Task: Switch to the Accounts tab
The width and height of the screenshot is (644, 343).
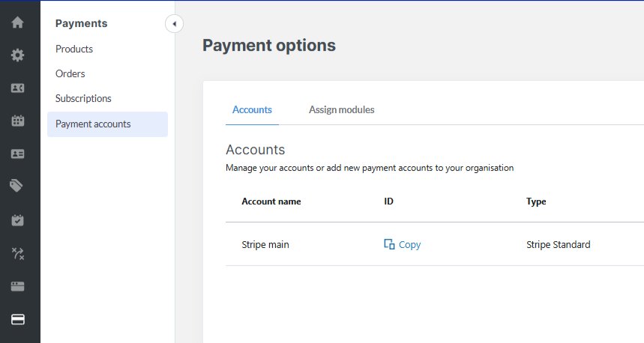Action: [252, 109]
